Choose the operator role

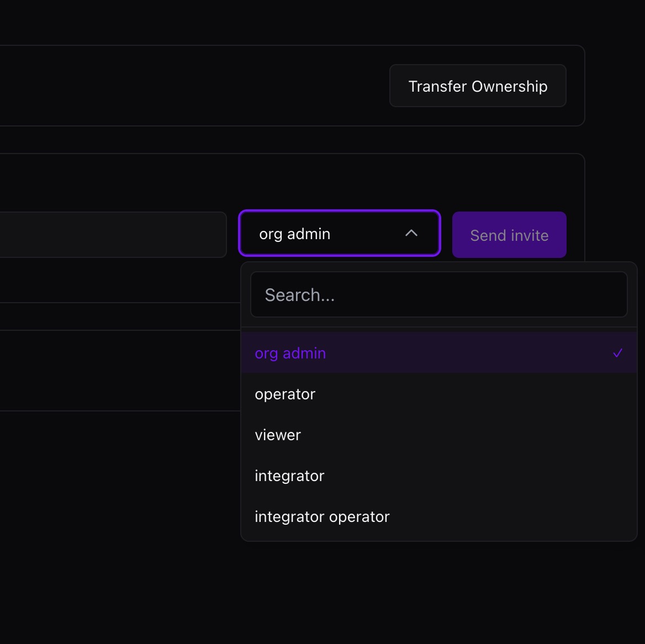pyautogui.click(x=438, y=394)
